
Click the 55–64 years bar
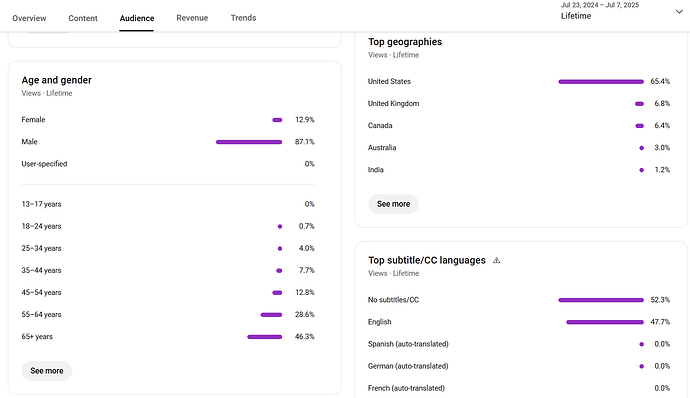click(271, 315)
